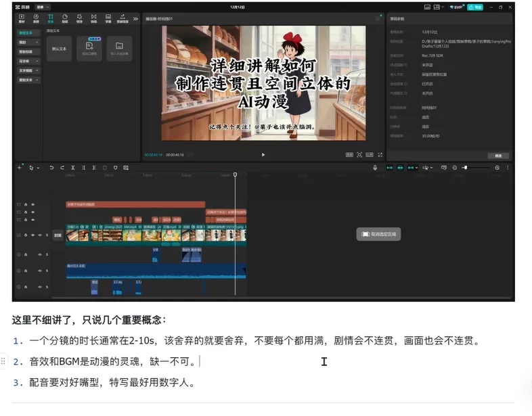Click the 封面 cover button
Image resolution: width=532 pixels, height=416 pixels.
click(58, 235)
